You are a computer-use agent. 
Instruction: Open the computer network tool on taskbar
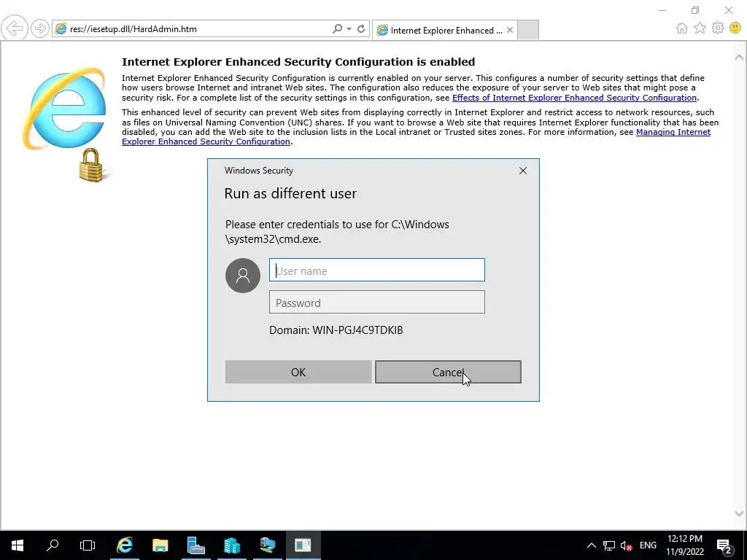(x=267, y=545)
